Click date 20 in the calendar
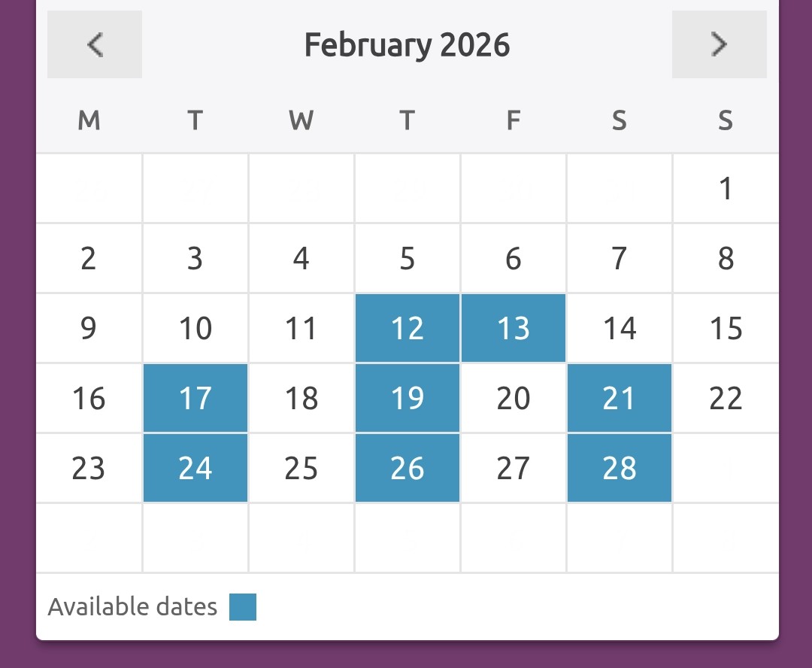Image resolution: width=812 pixels, height=668 pixels. (514, 398)
